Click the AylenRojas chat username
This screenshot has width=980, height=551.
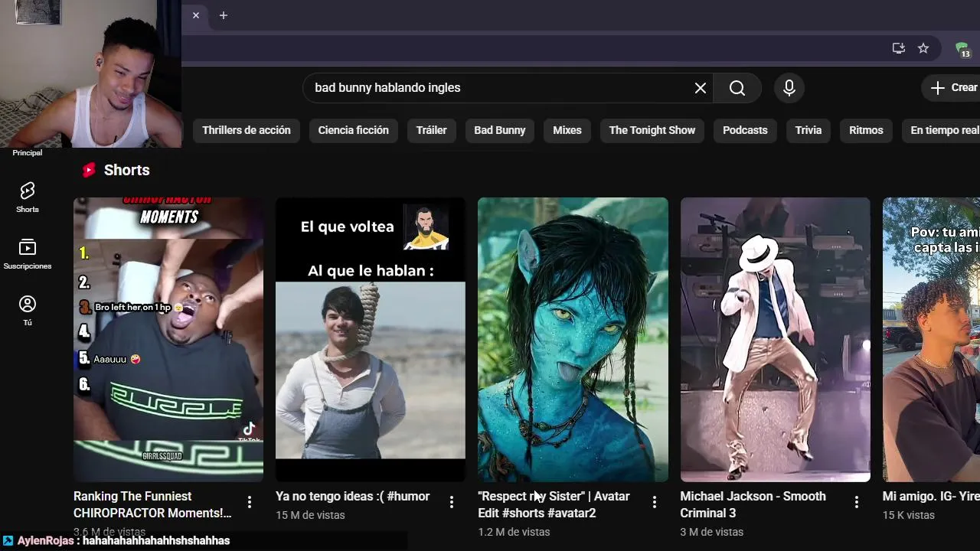tap(45, 541)
